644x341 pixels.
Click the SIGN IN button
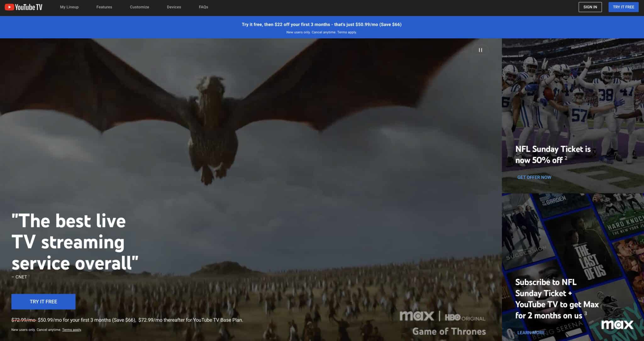point(590,7)
